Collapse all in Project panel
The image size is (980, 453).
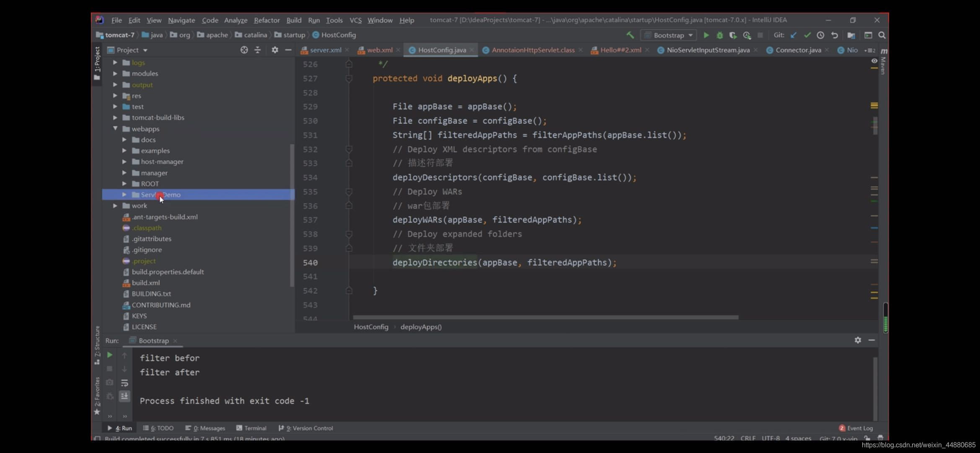258,50
